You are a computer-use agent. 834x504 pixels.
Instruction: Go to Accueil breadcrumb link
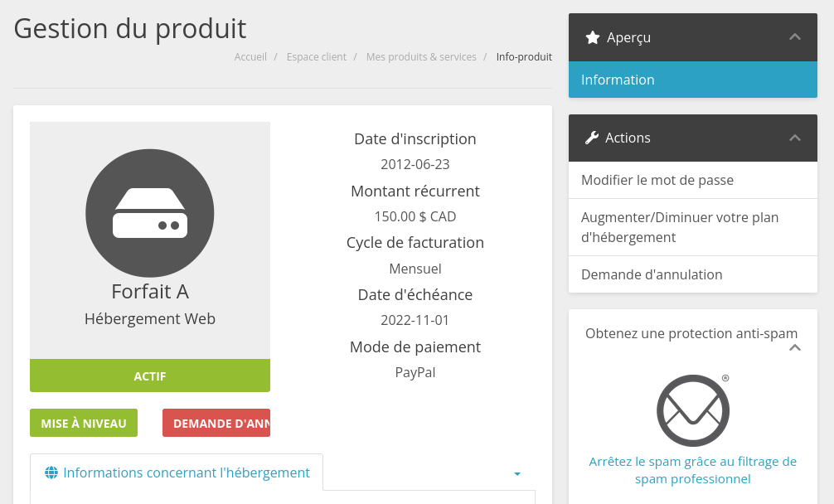click(x=250, y=57)
